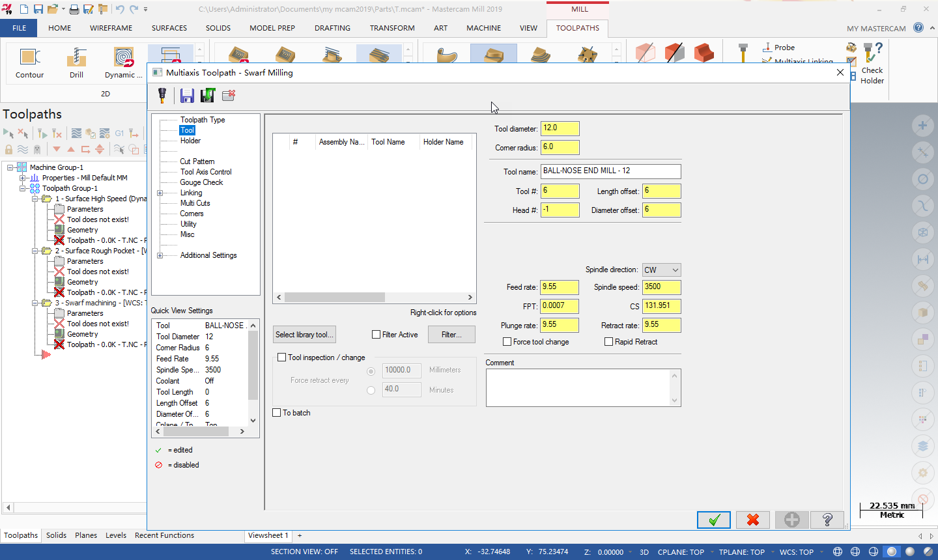Click the red down-arrow icon in Toolpaths manager
The image size is (938, 560).
(x=57, y=149)
